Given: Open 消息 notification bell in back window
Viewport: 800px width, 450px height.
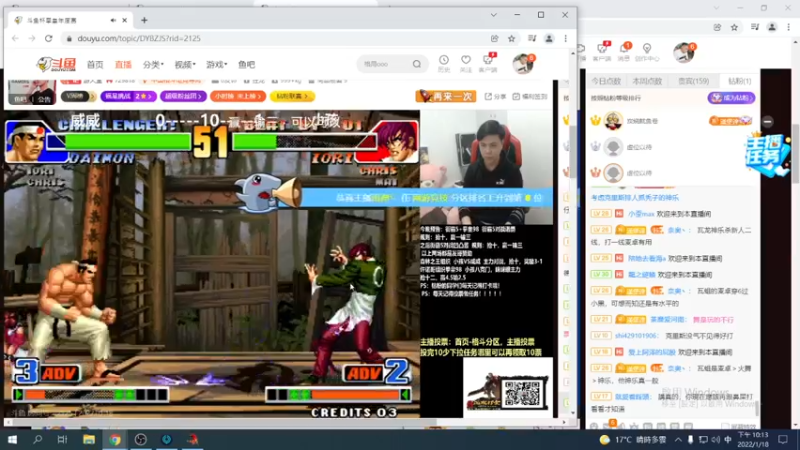Looking at the screenshot, I should pos(624,52).
